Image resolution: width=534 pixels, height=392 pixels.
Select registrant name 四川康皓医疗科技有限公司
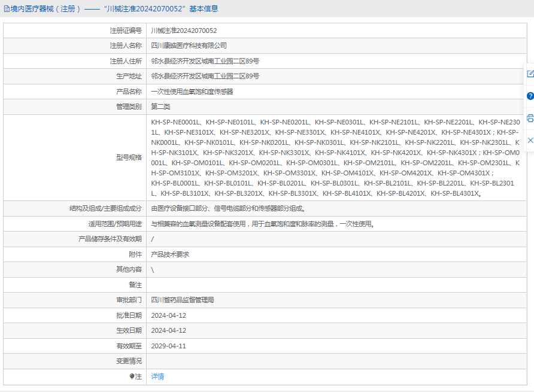(x=189, y=45)
